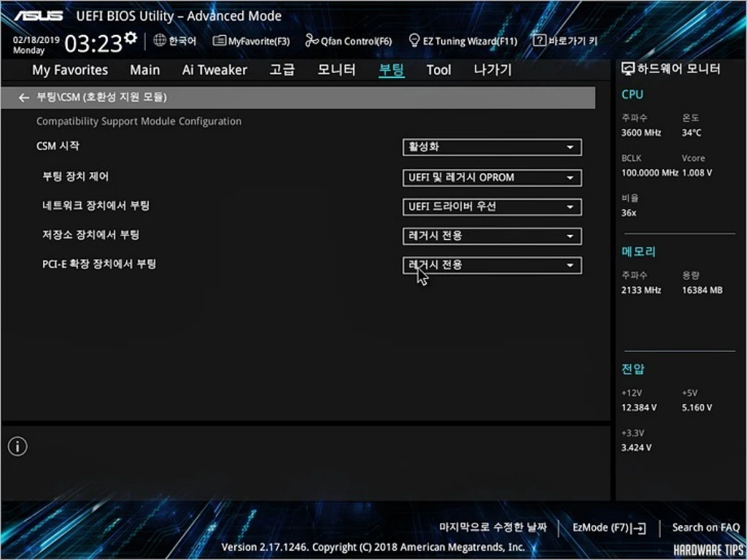The width and height of the screenshot is (747, 560).
Task: Open the 바로가기 키 hotkey help
Action: pos(565,41)
